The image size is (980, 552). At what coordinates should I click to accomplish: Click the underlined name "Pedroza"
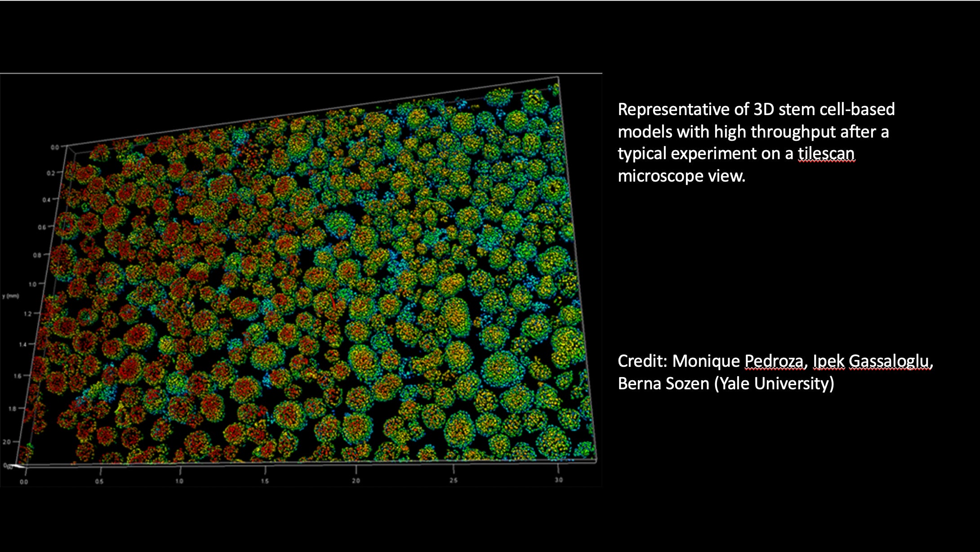coord(774,361)
